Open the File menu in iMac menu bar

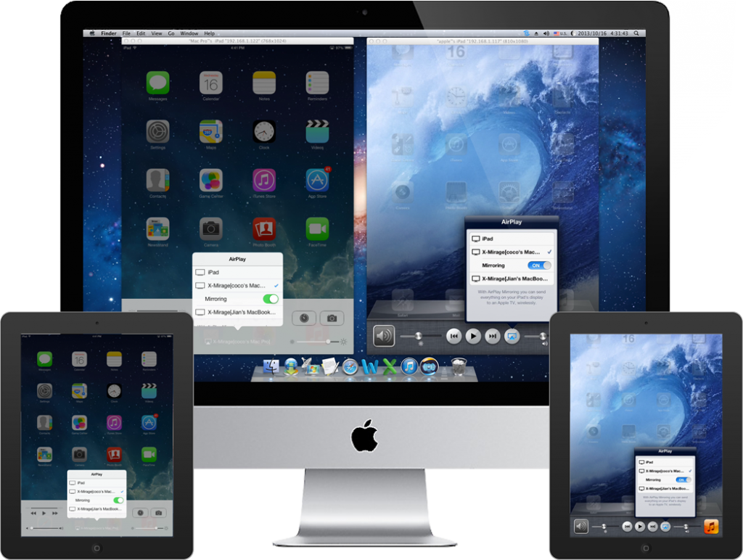pos(126,33)
